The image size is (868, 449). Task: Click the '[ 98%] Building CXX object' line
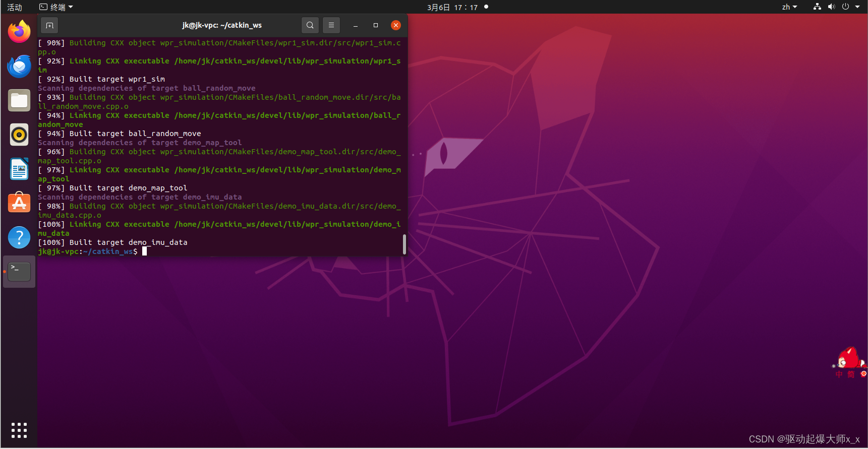[219, 211]
